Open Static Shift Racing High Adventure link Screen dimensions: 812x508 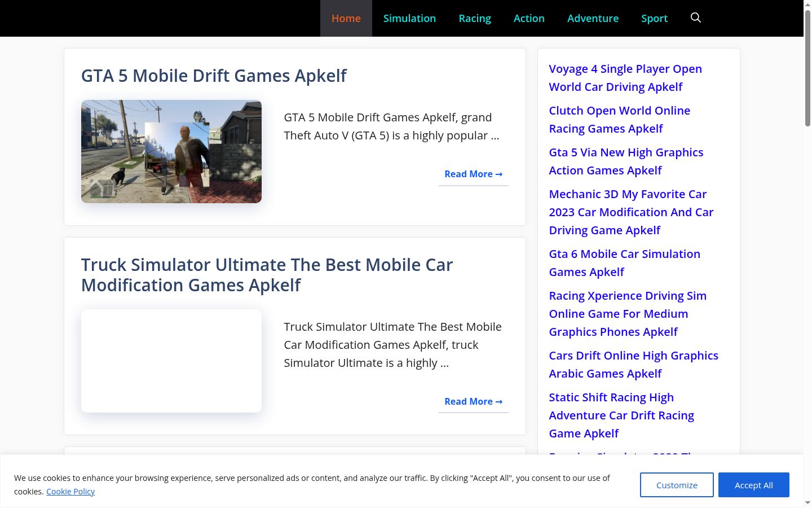click(621, 415)
